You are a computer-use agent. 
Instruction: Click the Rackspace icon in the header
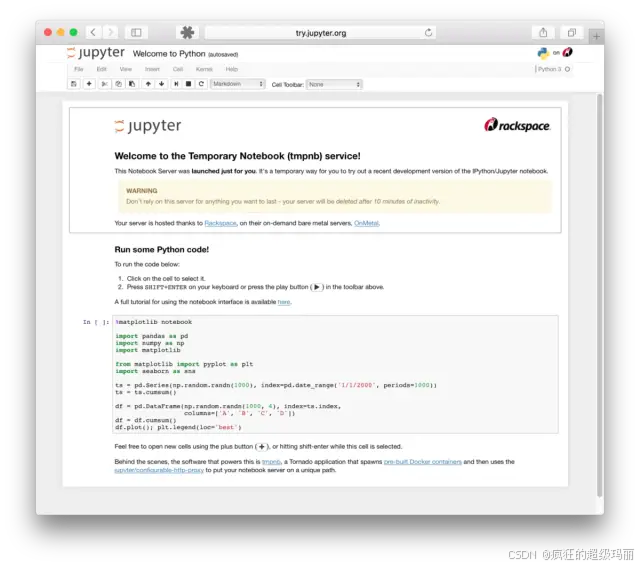pos(568,52)
